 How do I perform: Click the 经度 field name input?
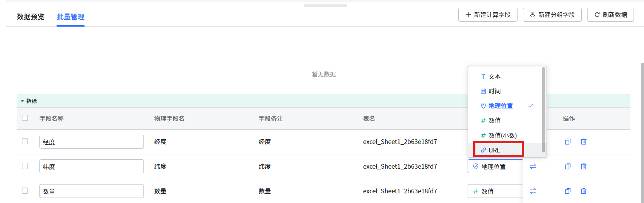(x=91, y=142)
